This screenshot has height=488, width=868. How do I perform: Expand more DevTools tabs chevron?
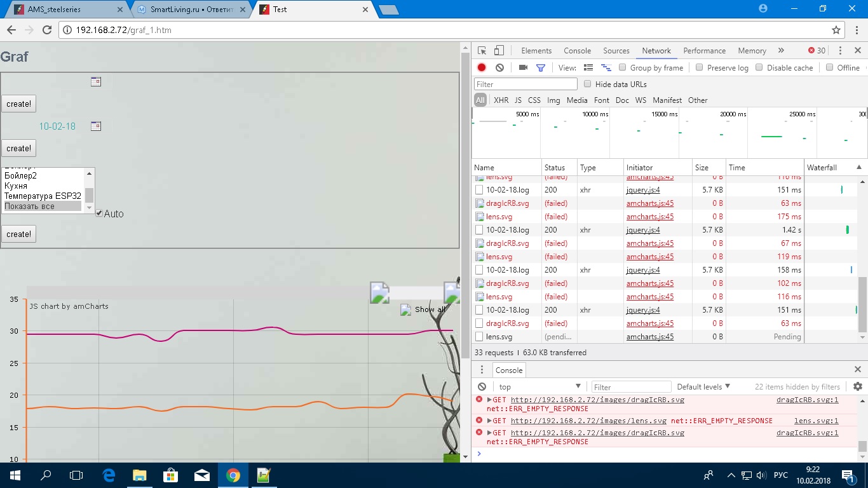point(781,51)
